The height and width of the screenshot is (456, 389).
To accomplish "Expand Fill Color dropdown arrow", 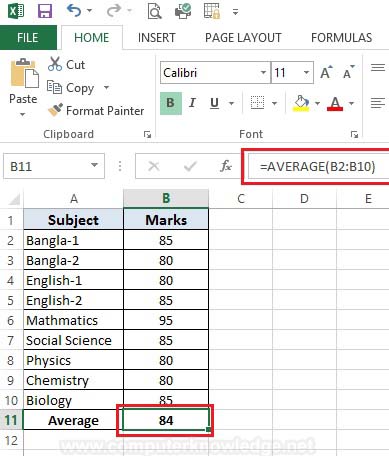I will [317, 103].
